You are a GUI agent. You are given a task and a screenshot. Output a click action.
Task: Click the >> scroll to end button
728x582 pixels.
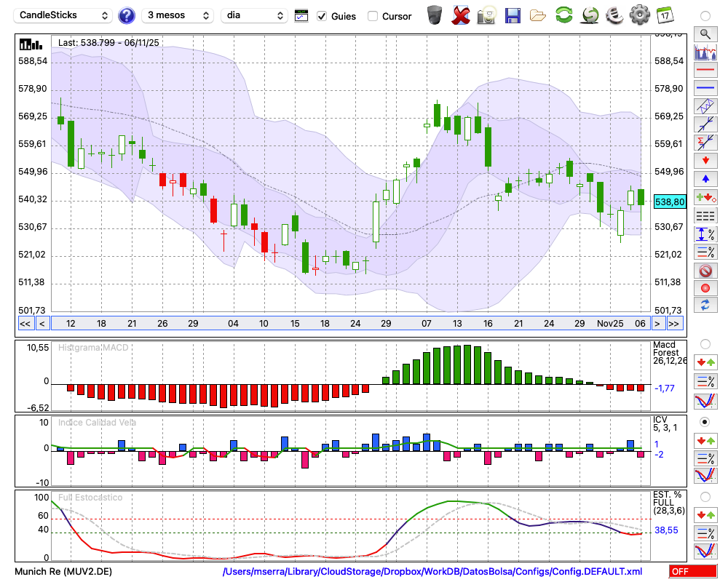click(675, 323)
